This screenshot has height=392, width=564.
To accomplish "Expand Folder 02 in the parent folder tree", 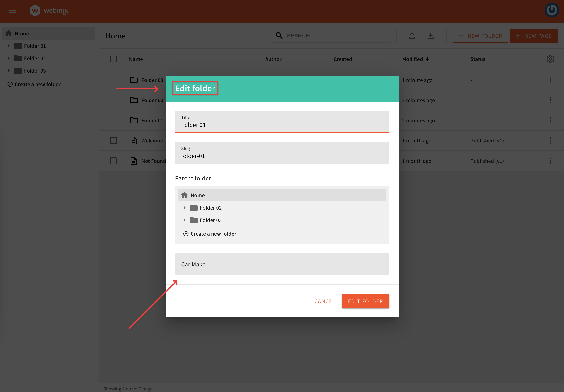I will pyautogui.click(x=185, y=207).
